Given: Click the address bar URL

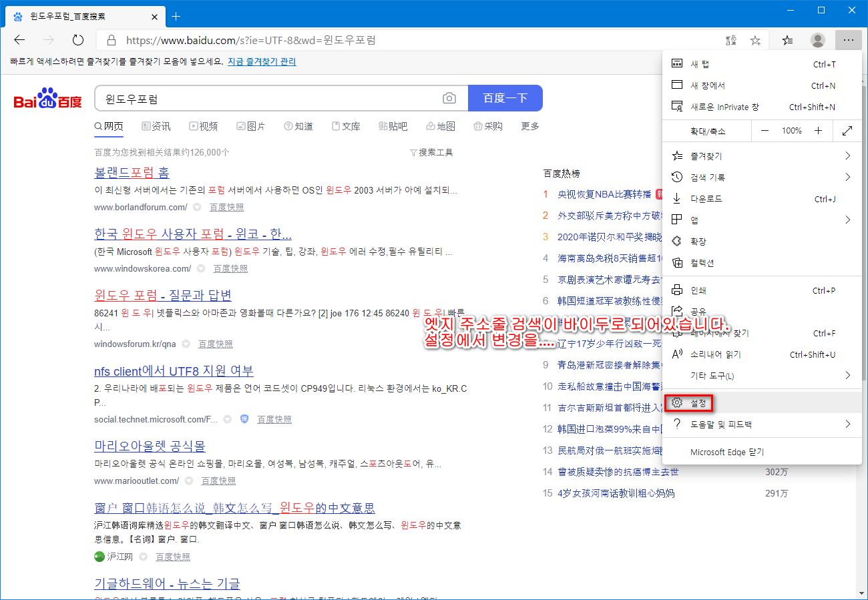Looking at the screenshot, I should (250, 40).
